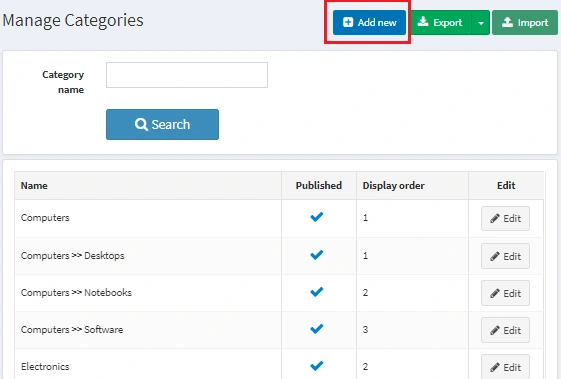This screenshot has height=379, width=561.
Task: Click the Search button
Action: 162,125
